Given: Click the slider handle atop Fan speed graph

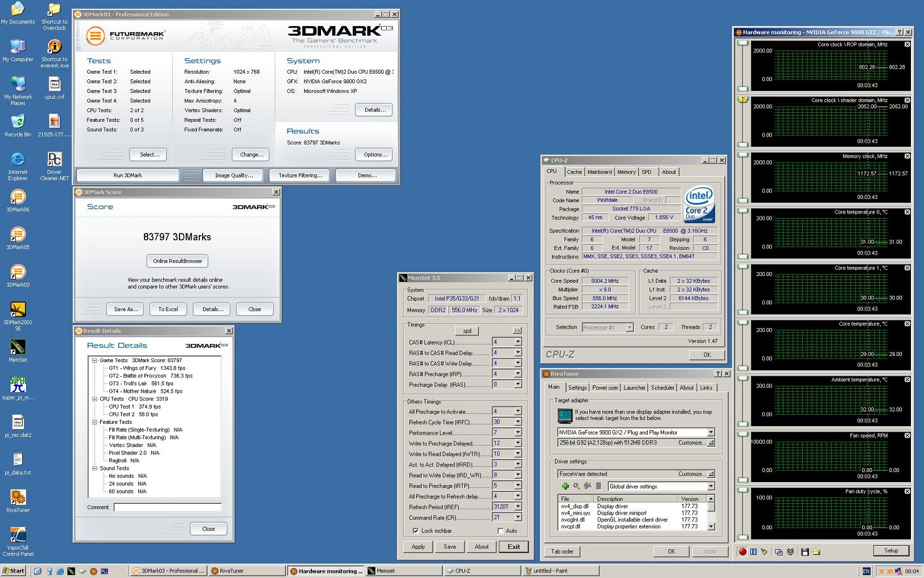Looking at the screenshot, I should point(743,435).
